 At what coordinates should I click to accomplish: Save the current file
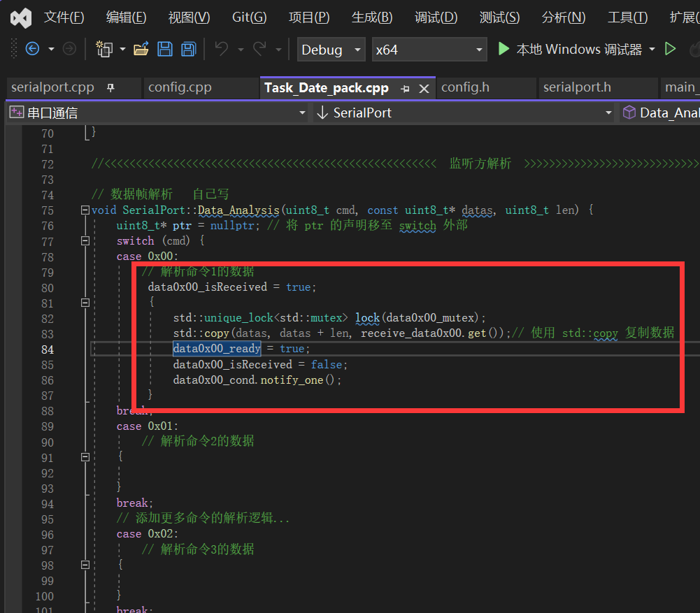(165, 49)
